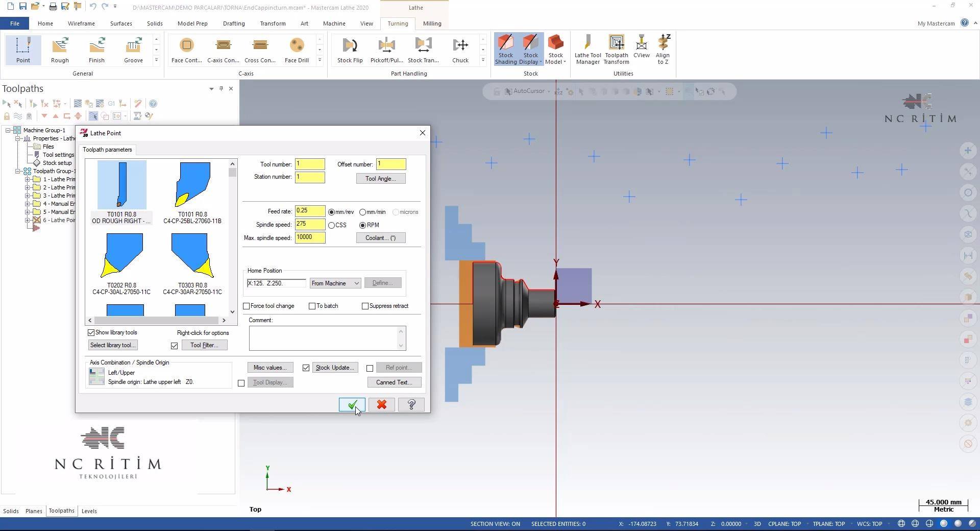Select the Cross Contour toolpath
This screenshot has width=980, height=531.
260,50
